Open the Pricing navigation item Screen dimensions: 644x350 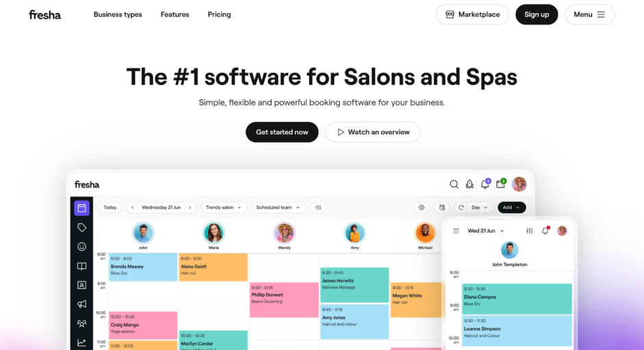click(x=219, y=14)
